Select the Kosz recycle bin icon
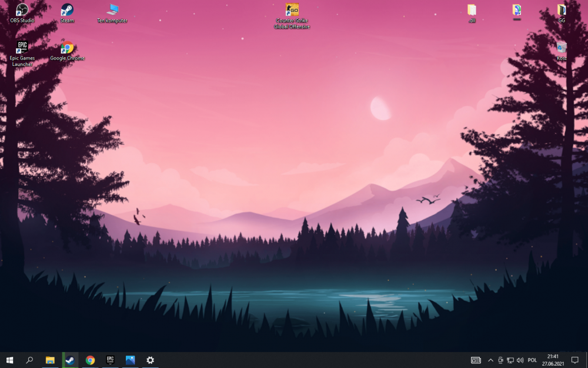Image resolution: width=588 pixels, height=368 pixels. point(562,51)
